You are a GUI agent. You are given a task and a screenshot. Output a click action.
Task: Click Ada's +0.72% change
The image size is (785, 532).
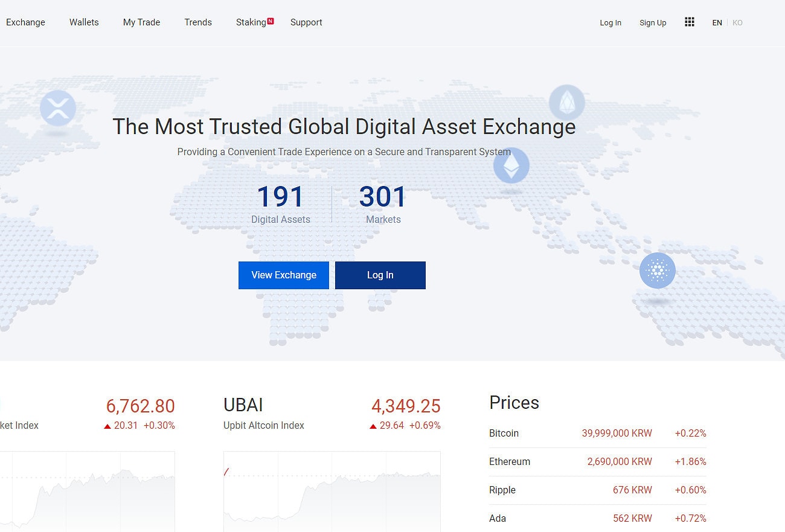(x=691, y=519)
